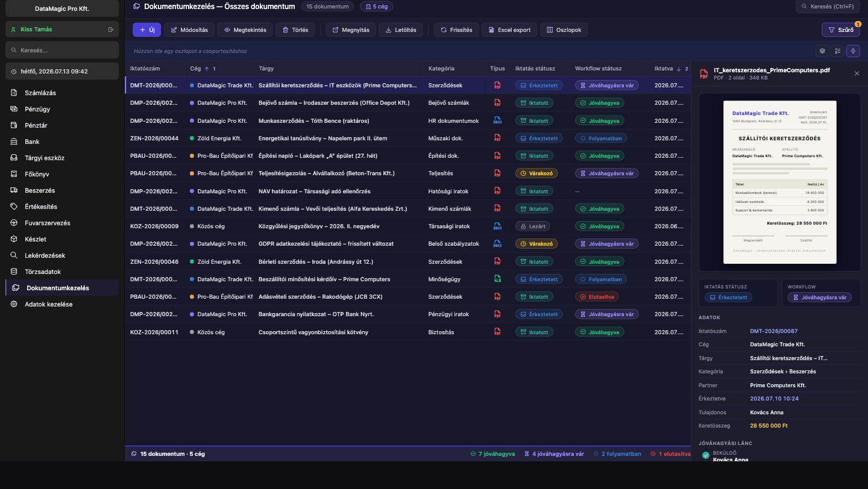Click the Készlet box icon in sidebar
Image resolution: width=868 pixels, height=489 pixels.
[14, 239]
